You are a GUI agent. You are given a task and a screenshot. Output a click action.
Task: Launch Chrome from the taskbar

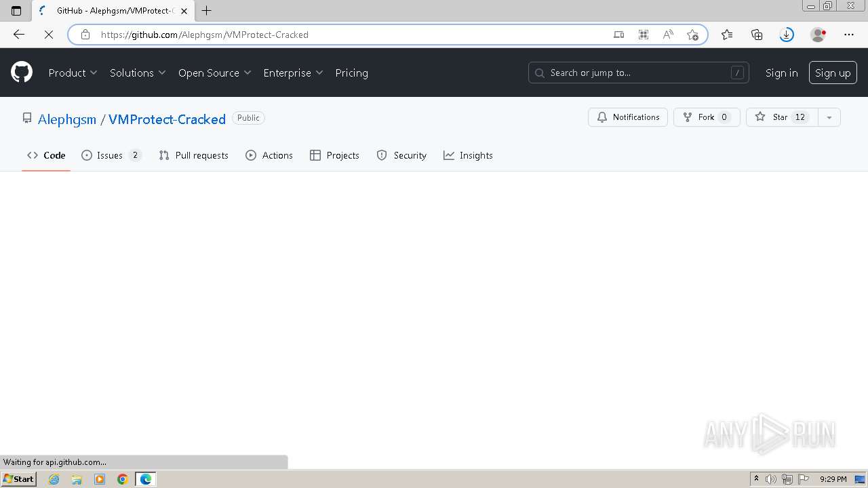[122, 479]
